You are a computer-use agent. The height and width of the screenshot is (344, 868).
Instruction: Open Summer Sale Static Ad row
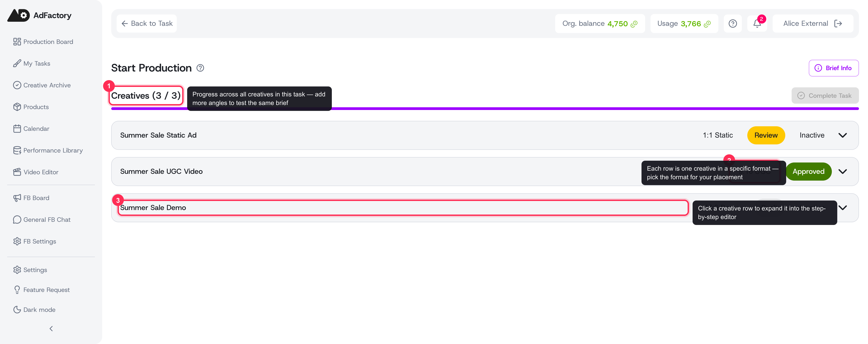point(485,135)
